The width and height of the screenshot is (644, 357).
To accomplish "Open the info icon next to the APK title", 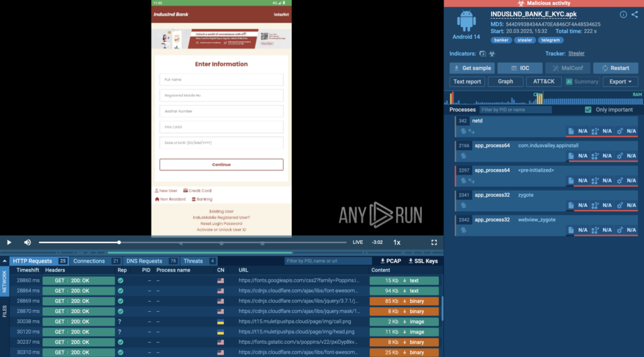I will [623, 14].
